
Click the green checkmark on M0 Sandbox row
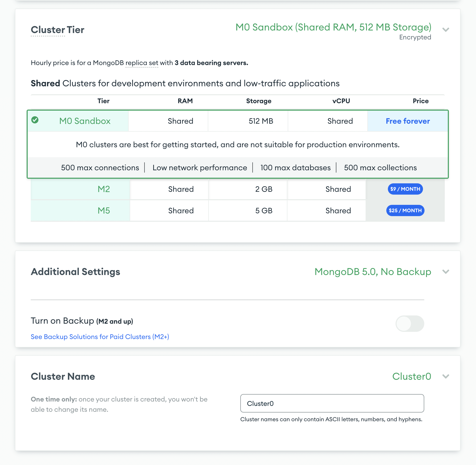click(x=35, y=120)
